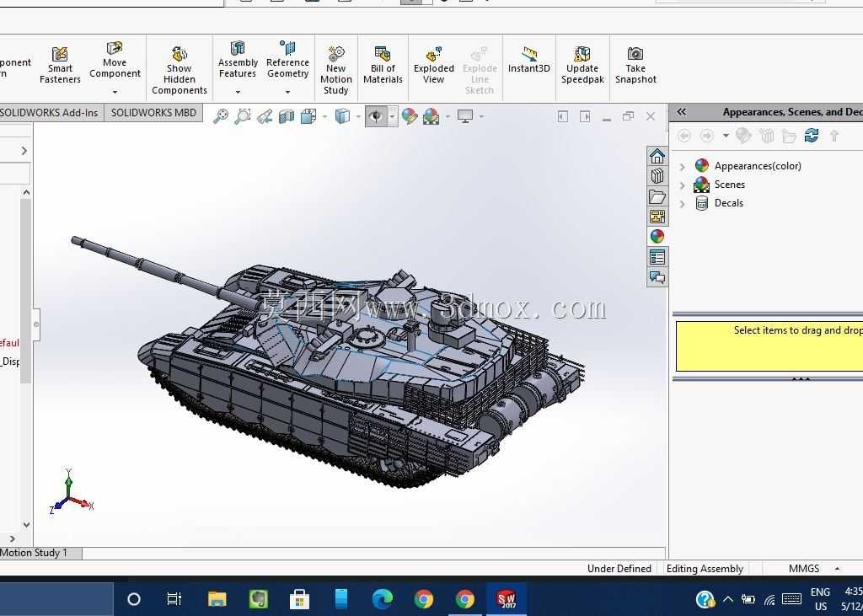Click View Settings monitor icon
Screen dimensions: 863x616
[465, 116]
